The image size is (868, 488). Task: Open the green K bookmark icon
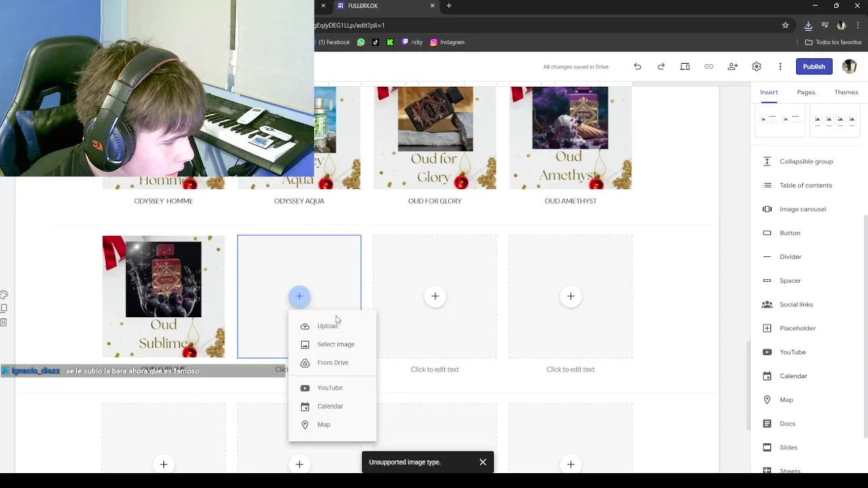pos(390,42)
